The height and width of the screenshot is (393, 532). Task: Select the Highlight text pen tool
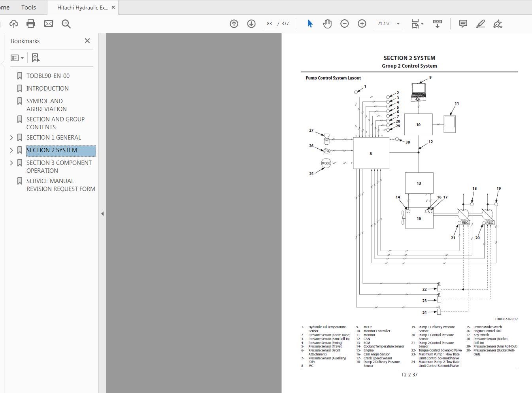click(481, 24)
